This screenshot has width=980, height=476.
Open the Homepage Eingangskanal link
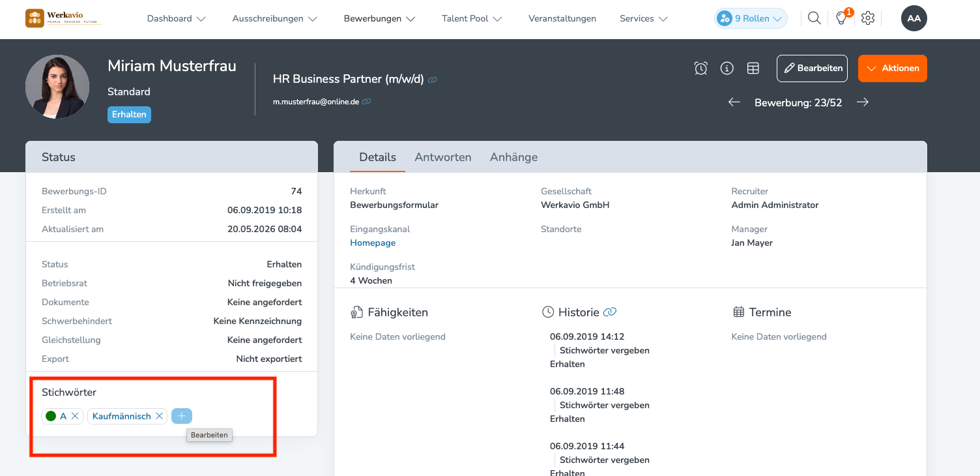pyautogui.click(x=373, y=243)
